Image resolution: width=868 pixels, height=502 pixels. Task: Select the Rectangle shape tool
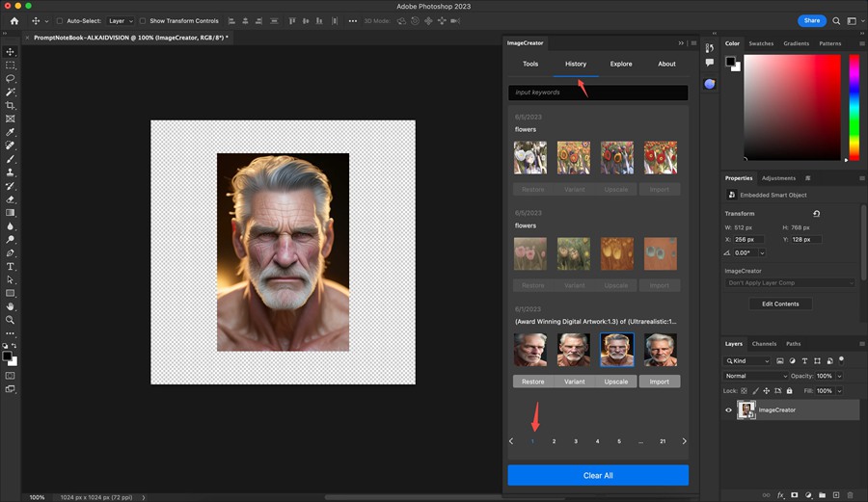click(10, 293)
